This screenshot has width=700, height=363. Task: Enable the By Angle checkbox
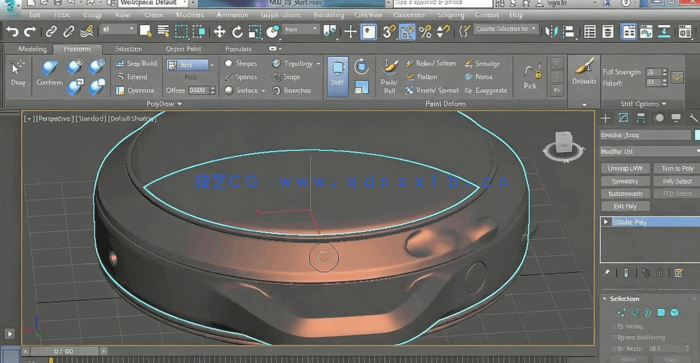pyautogui.click(x=614, y=348)
